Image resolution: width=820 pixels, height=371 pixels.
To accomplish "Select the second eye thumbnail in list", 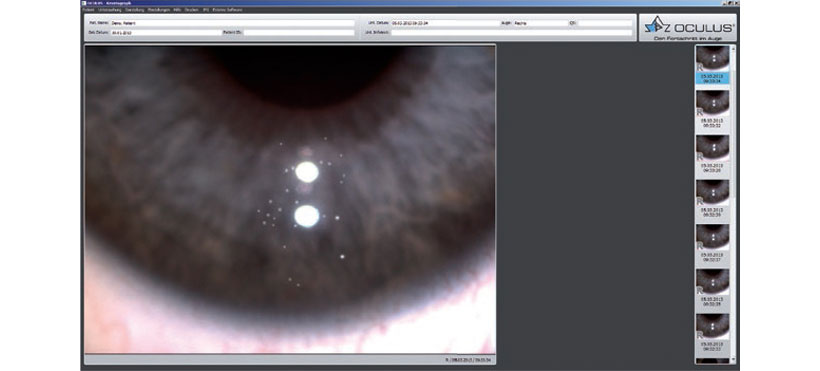I will [x=712, y=109].
